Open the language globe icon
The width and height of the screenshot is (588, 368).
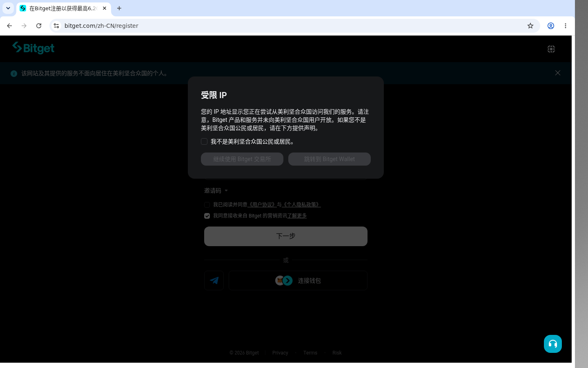tap(551, 49)
